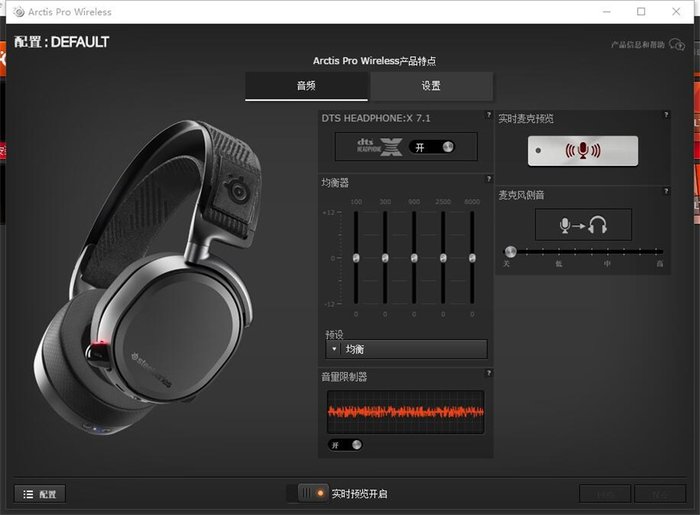Close the Arctis Pro Wireless window
700x515 pixels.
676,12
